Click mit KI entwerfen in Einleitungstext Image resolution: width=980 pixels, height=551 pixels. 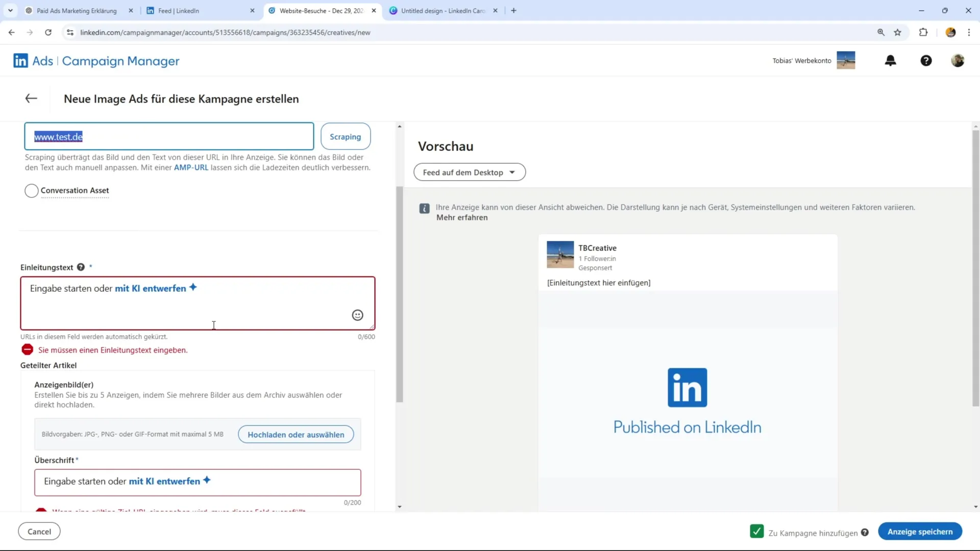[151, 288]
